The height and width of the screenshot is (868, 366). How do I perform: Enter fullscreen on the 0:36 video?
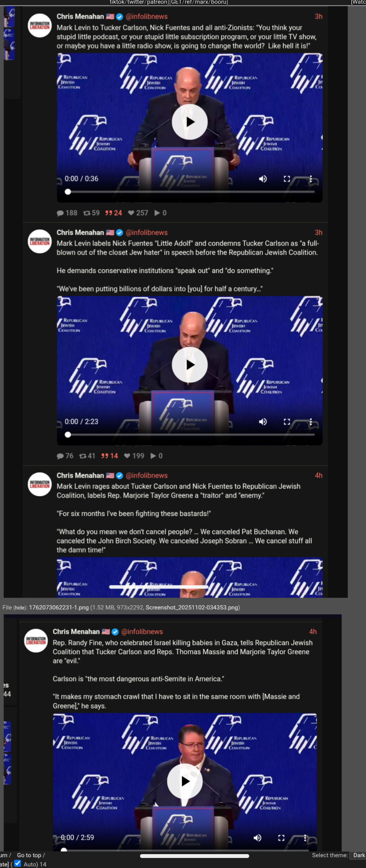287,179
